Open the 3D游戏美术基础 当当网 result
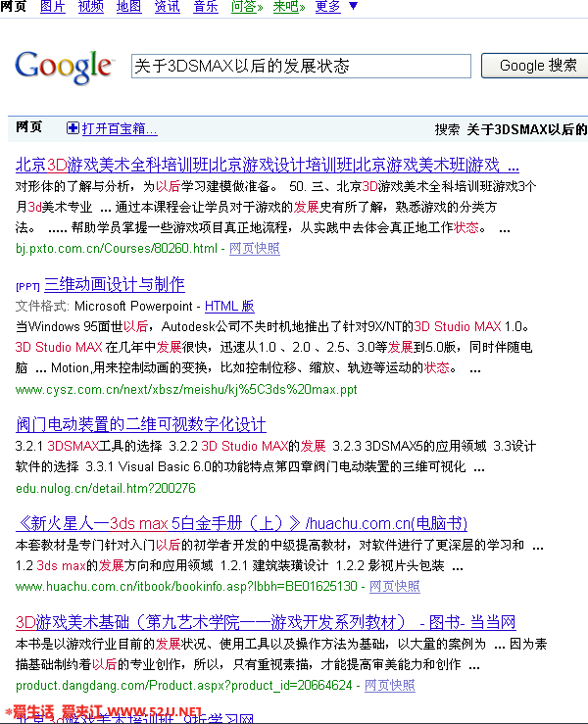The width and height of the screenshot is (588, 724). point(266,622)
